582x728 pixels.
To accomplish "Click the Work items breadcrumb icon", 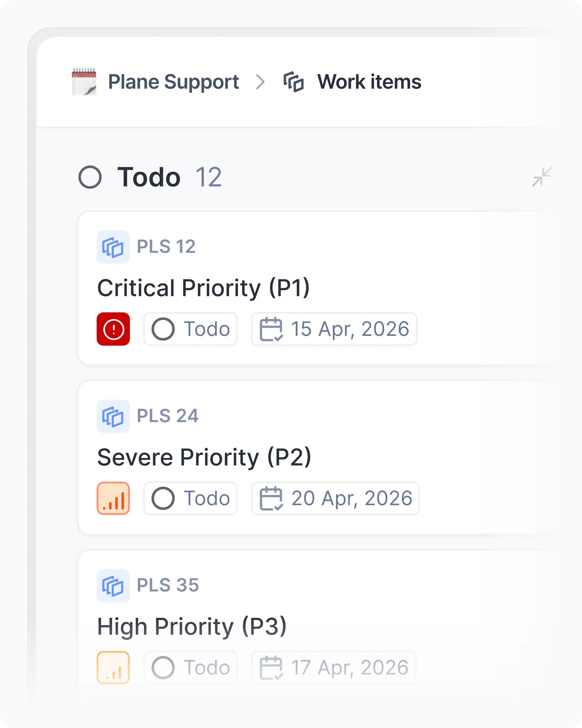I will (x=293, y=82).
